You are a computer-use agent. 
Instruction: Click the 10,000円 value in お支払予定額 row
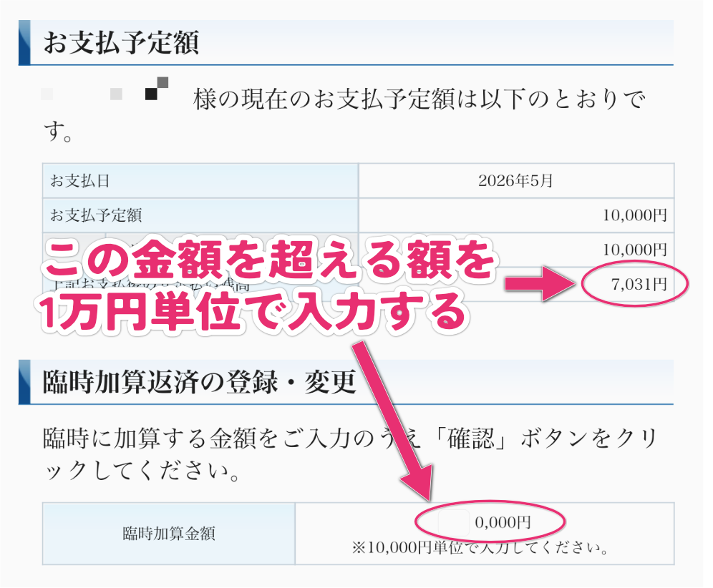pos(634,215)
